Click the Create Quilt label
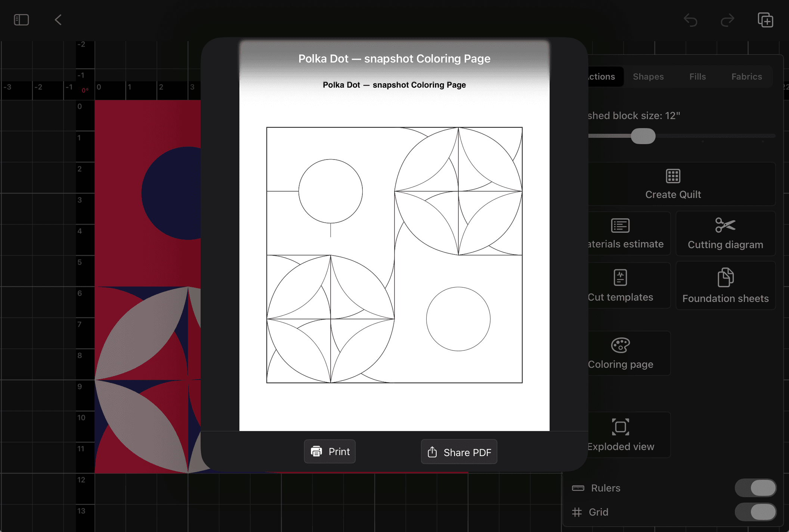789x532 pixels. point(673,195)
